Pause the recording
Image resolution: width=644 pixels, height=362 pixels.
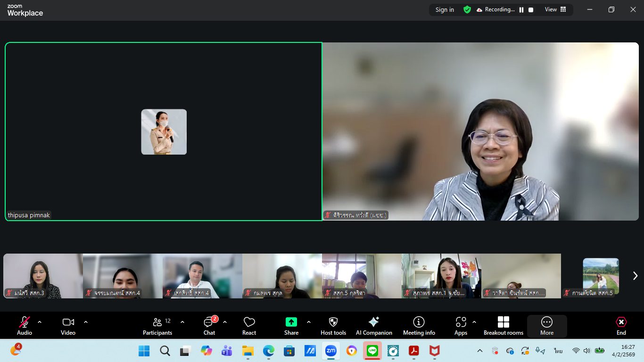[521, 10]
